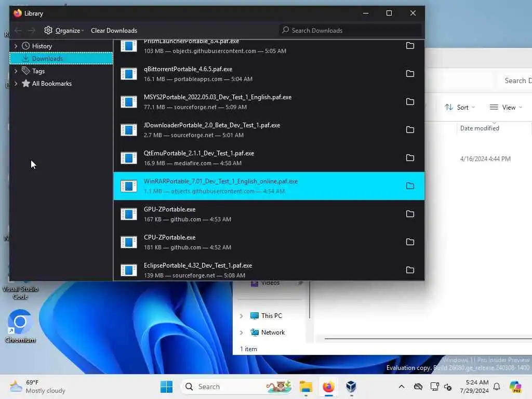
Task: Select GPU-ZPortable.exe download entry
Action: point(269,214)
